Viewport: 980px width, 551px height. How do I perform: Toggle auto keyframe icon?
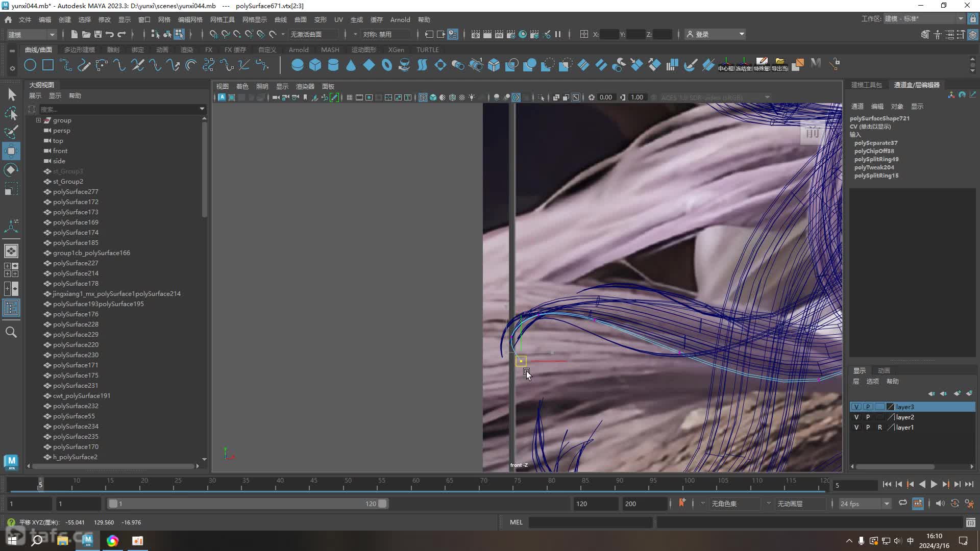tap(955, 504)
